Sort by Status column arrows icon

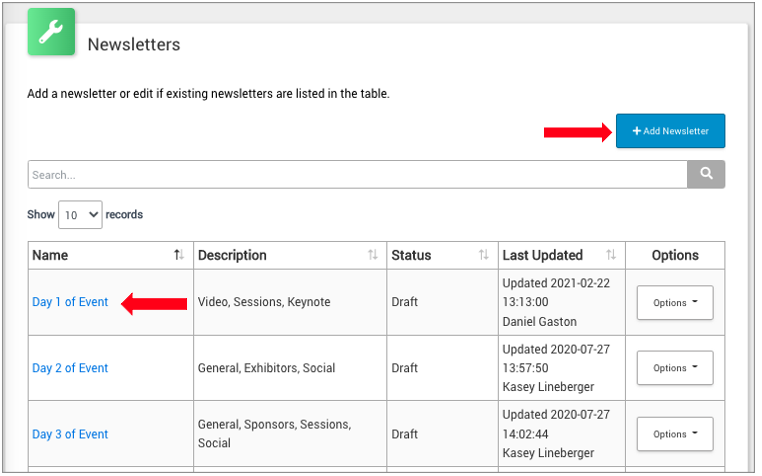[x=484, y=256]
